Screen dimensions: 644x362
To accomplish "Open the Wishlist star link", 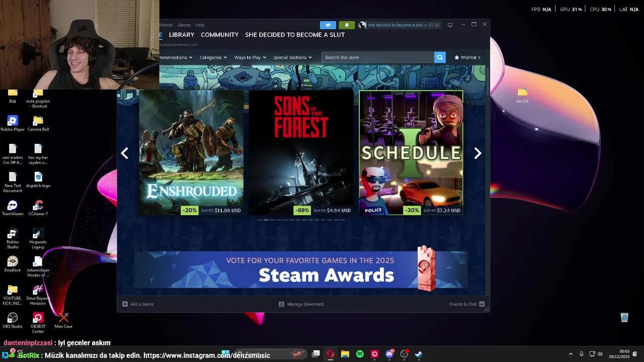I will coord(467,57).
